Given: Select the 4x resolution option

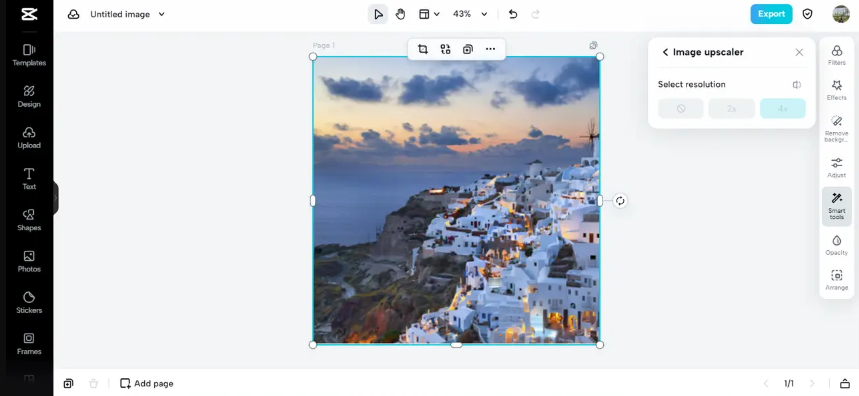Looking at the screenshot, I should tap(782, 108).
